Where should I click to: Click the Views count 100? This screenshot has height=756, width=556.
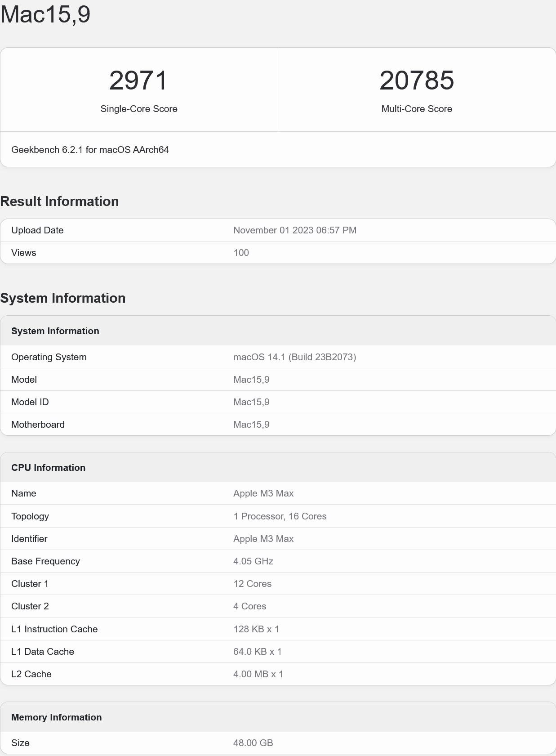tap(241, 253)
